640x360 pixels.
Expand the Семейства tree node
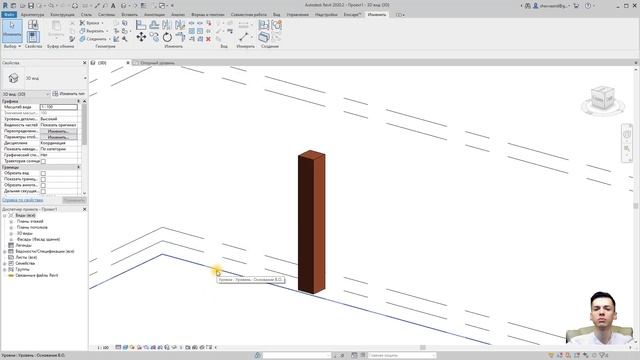[4, 264]
